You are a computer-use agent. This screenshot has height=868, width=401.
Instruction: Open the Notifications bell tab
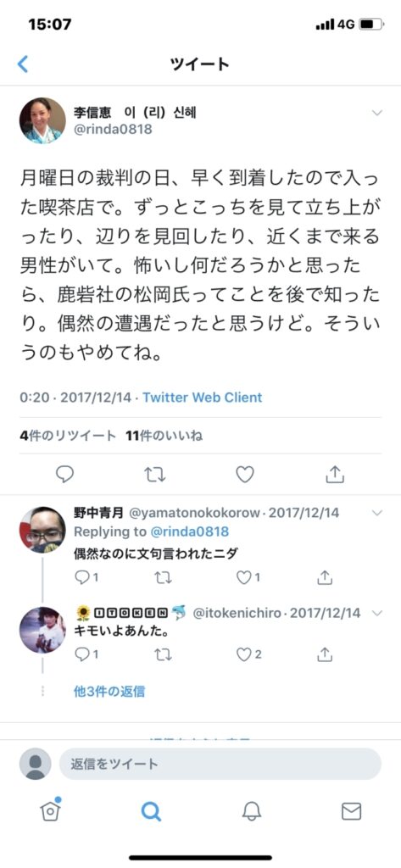click(x=252, y=811)
